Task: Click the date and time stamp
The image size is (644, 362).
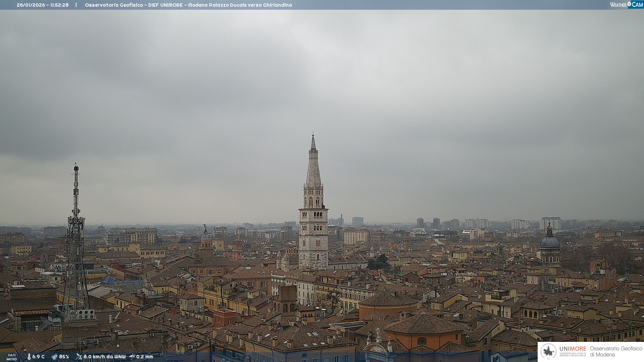Action: pyautogui.click(x=43, y=5)
